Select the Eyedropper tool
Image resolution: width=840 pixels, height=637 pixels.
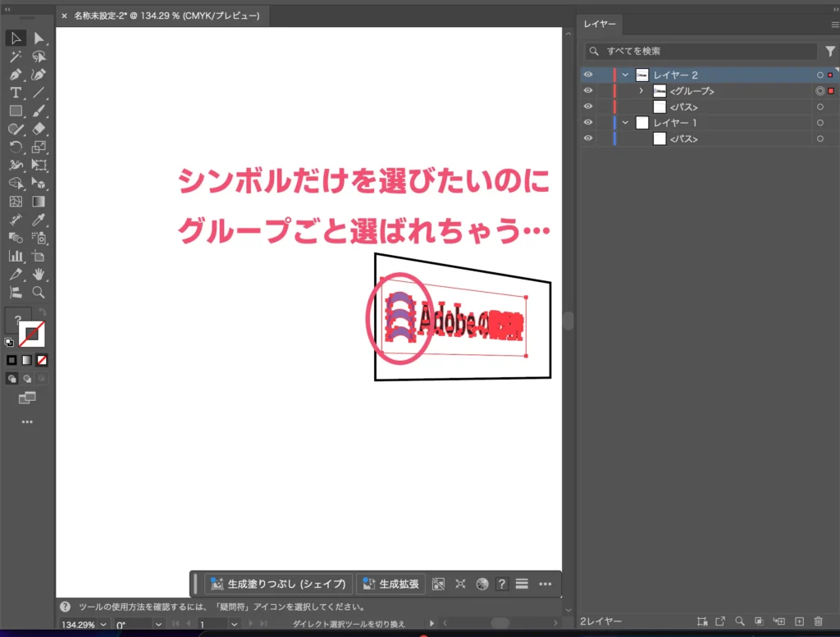click(x=39, y=221)
